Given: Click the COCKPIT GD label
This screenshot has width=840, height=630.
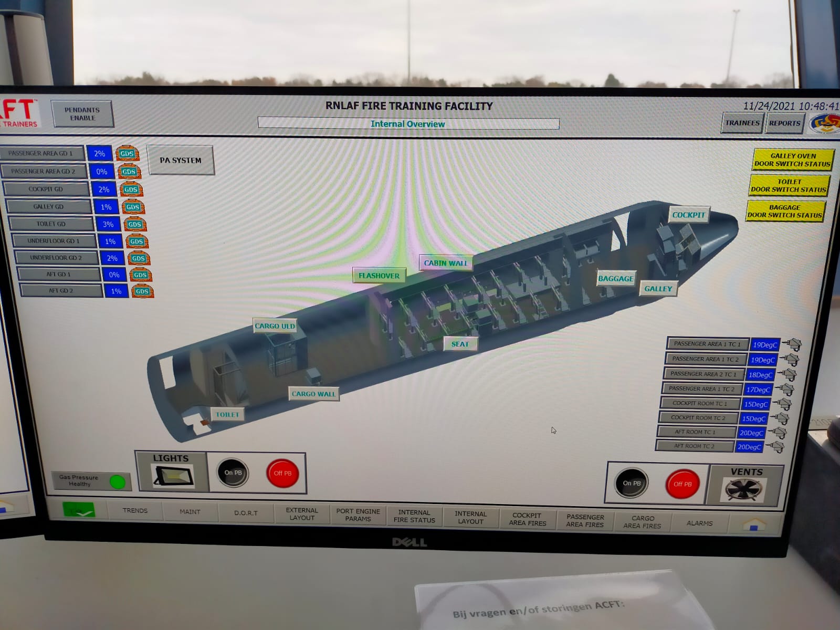Looking at the screenshot, I should click(x=46, y=189).
